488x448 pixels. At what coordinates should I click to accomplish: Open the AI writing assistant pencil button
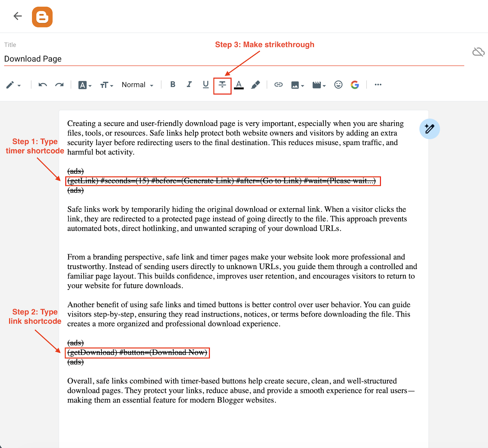point(429,129)
